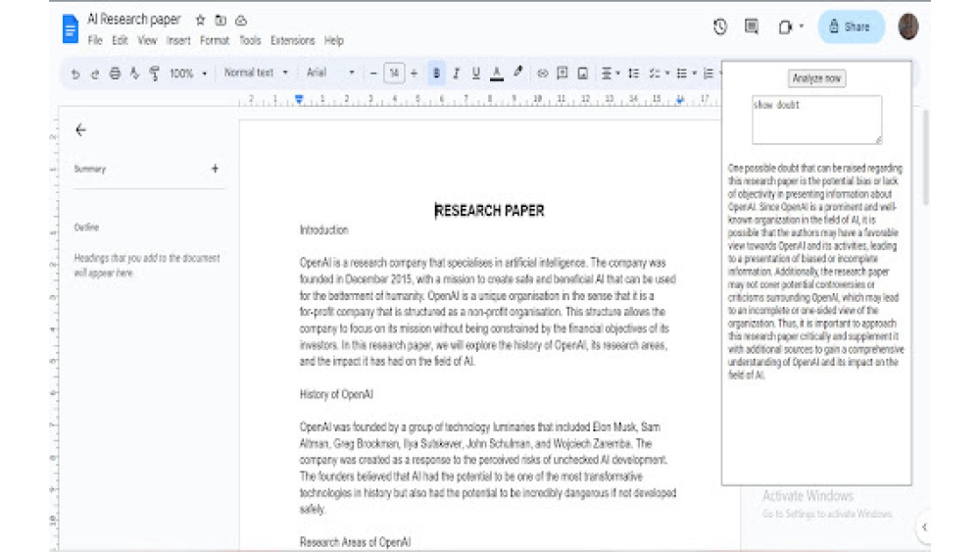Insert an image from the toolbar
This screenshot has height=552, width=980.
click(582, 74)
